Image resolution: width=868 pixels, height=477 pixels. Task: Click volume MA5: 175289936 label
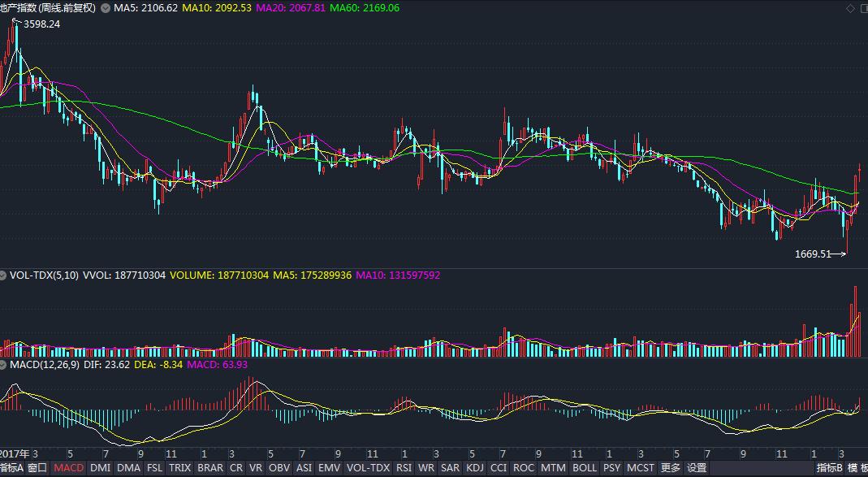click(313, 275)
